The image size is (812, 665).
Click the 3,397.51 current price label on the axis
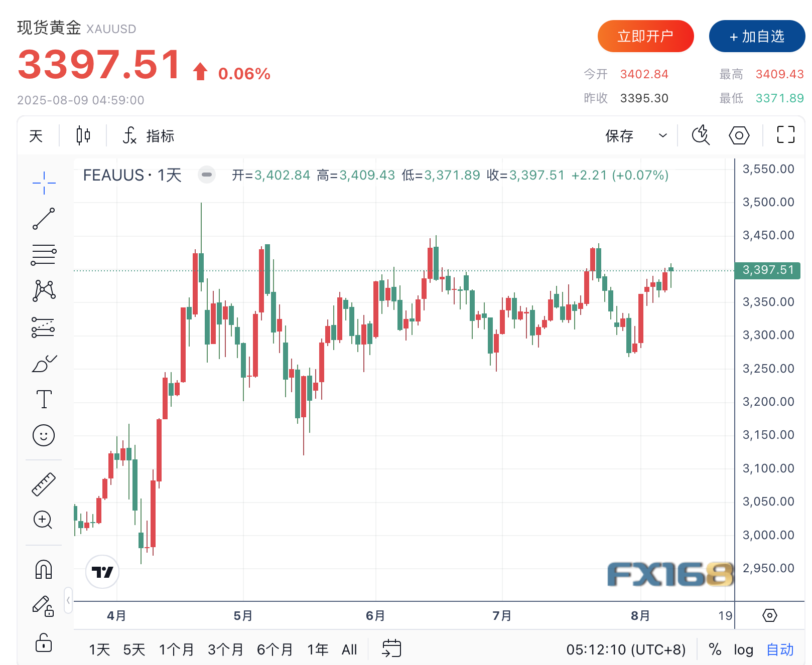pyautogui.click(x=767, y=270)
